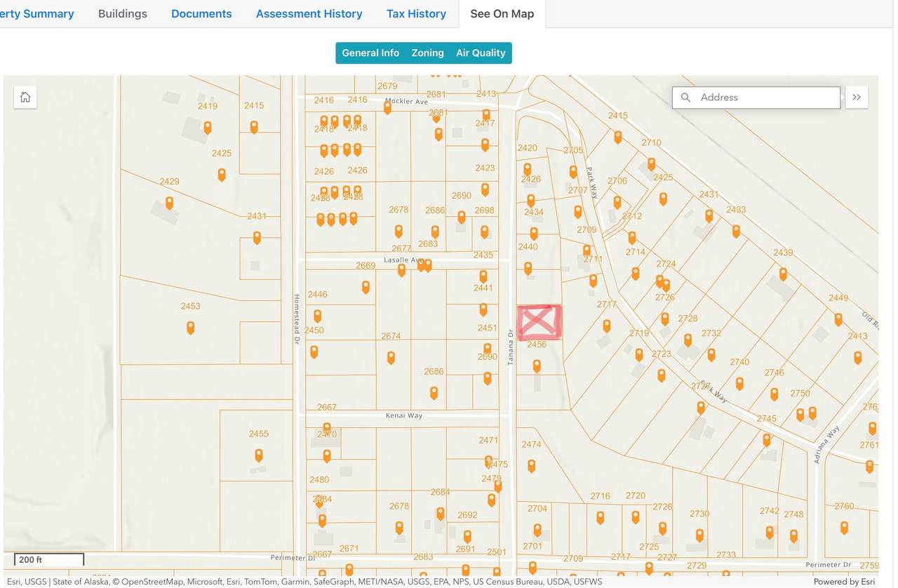Switch map to Zoning view
Image resolution: width=898 pixels, height=588 pixels.
(427, 53)
